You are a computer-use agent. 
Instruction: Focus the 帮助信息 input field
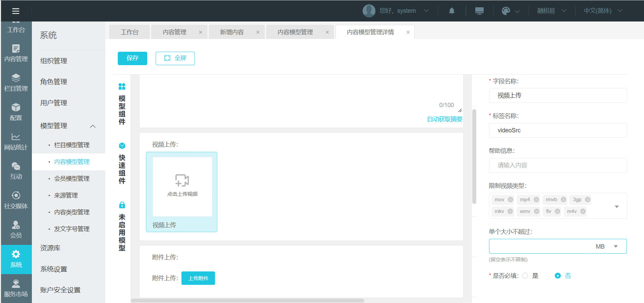(558, 165)
